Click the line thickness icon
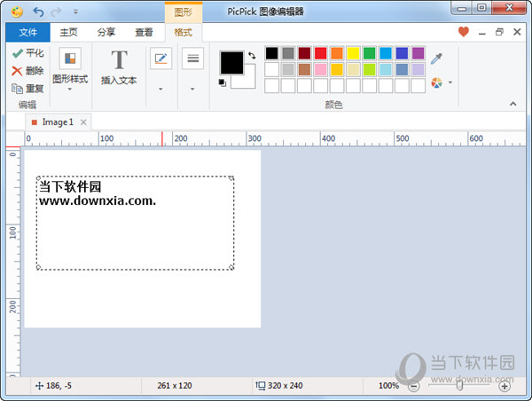Image resolution: width=532 pixels, height=401 pixels. coord(192,59)
